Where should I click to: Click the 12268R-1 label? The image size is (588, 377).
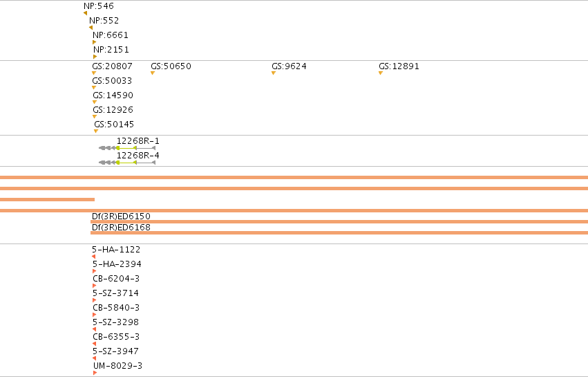(x=138, y=141)
